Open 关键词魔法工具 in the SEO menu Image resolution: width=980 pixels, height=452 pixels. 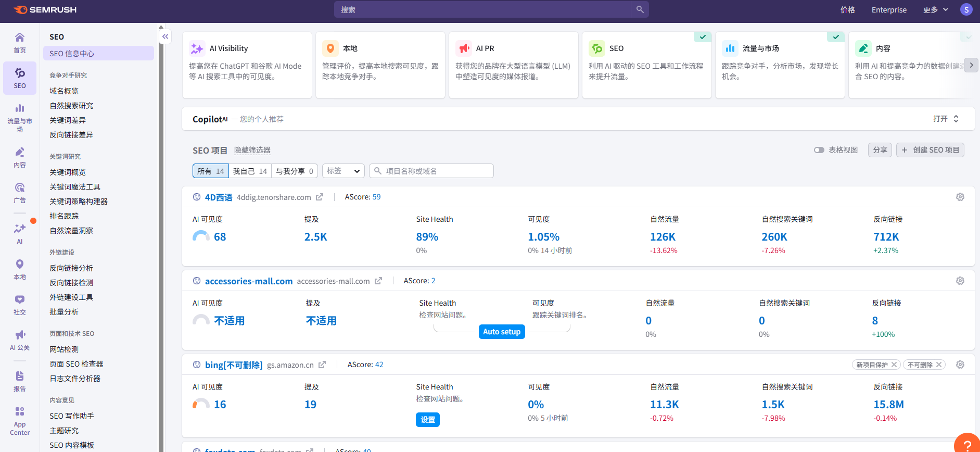coord(75,187)
